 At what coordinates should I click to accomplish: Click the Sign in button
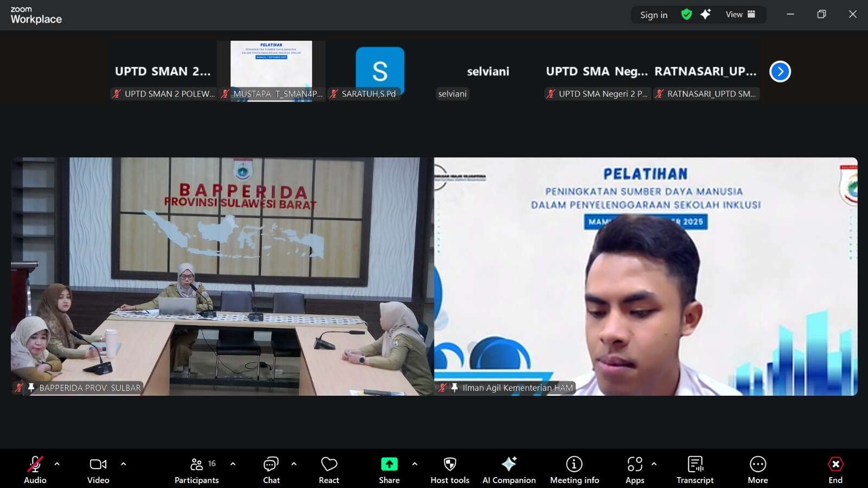pyautogui.click(x=654, y=15)
